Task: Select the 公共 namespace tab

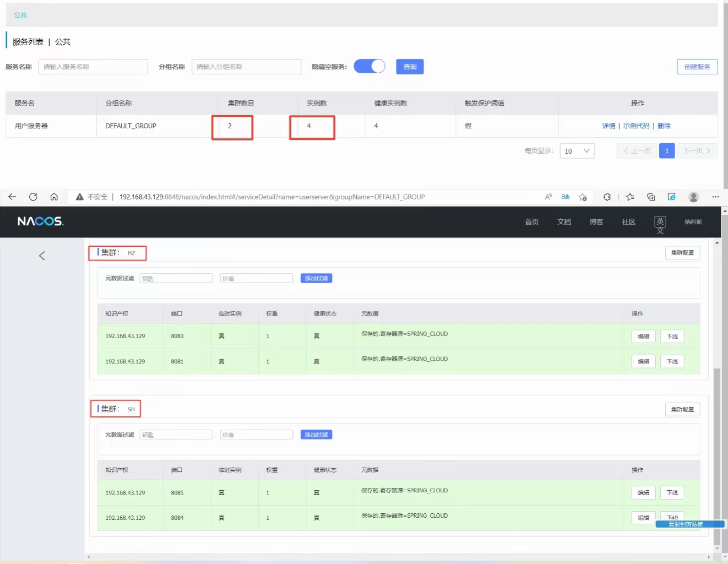Action: pos(20,15)
